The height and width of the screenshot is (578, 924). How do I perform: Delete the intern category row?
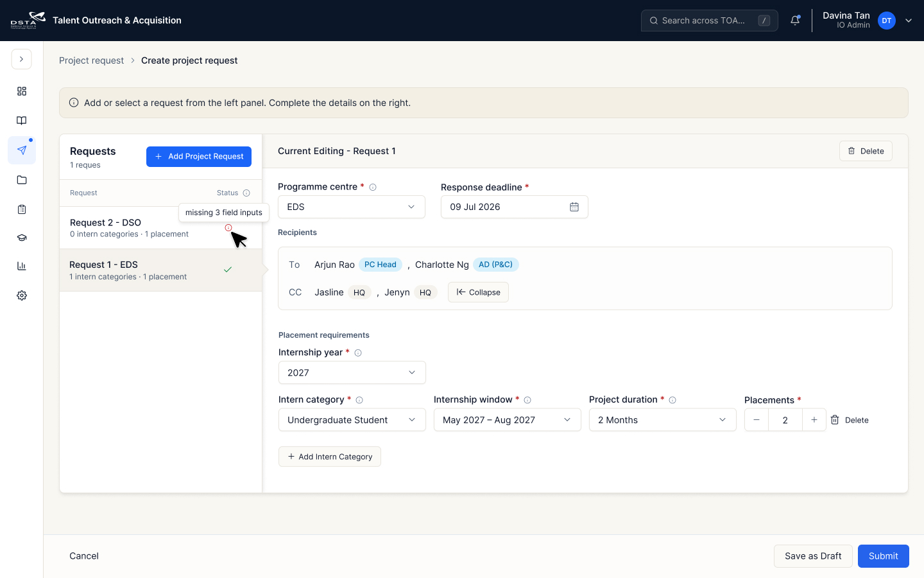(850, 420)
